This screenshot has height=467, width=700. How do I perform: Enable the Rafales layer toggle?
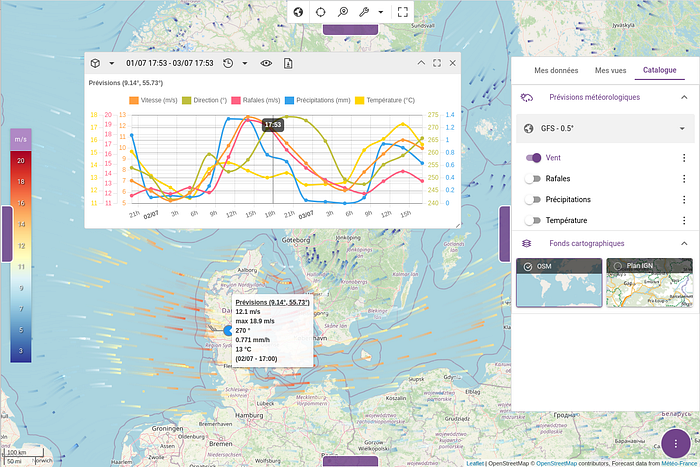(x=533, y=179)
